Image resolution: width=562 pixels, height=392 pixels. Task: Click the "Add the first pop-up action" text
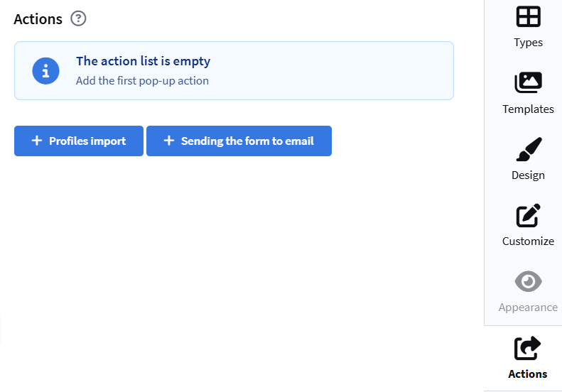point(142,80)
